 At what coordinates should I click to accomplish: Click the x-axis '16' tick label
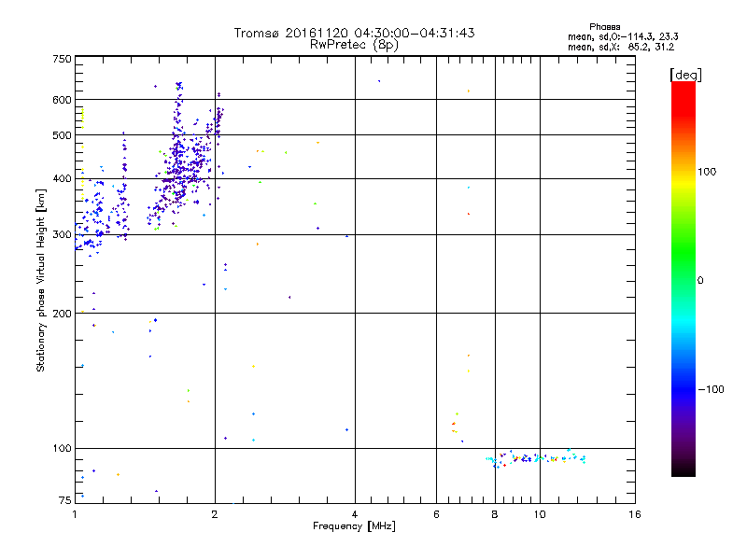click(635, 514)
